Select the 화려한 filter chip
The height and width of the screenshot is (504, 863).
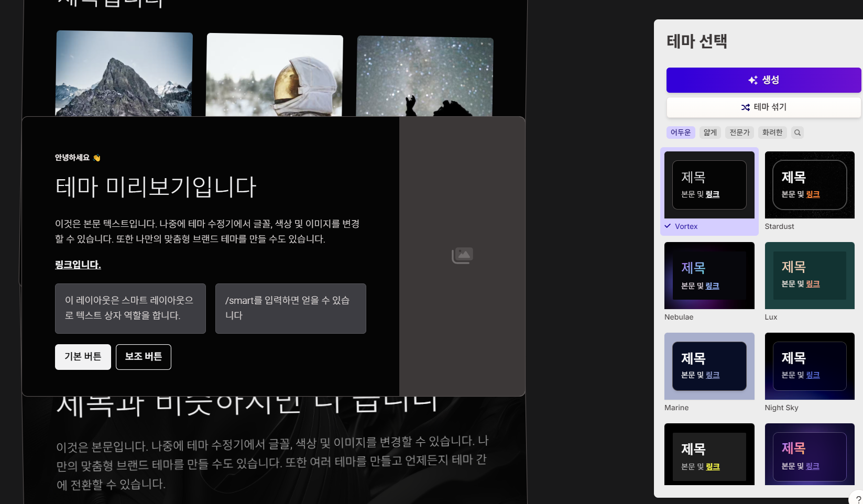(772, 133)
